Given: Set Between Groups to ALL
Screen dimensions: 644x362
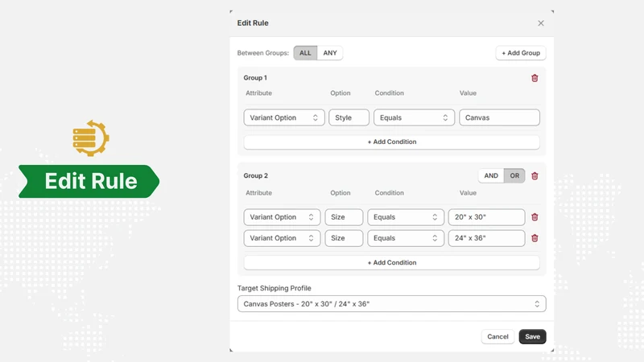Looking at the screenshot, I should tap(305, 53).
